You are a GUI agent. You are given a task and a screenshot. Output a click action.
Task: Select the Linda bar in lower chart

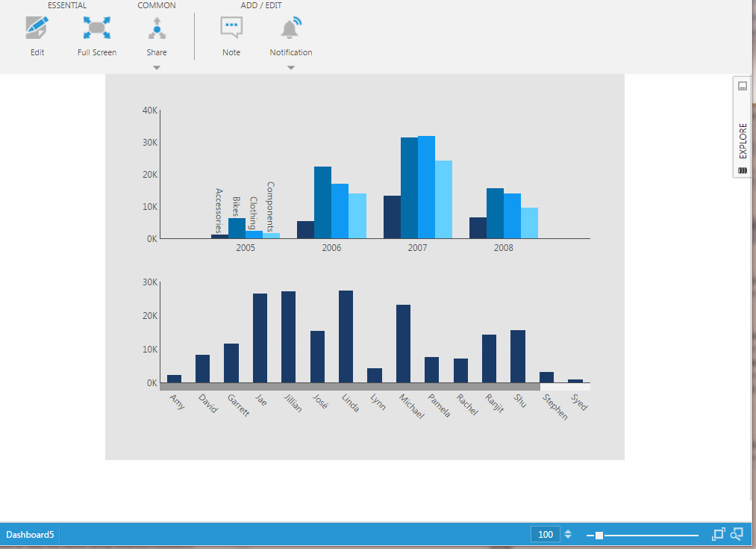(x=346, y=337)
